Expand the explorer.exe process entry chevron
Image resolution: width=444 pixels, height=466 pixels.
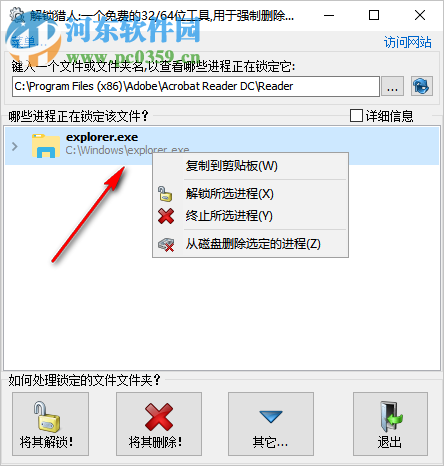pyautogui.click(x=14, y=146)
